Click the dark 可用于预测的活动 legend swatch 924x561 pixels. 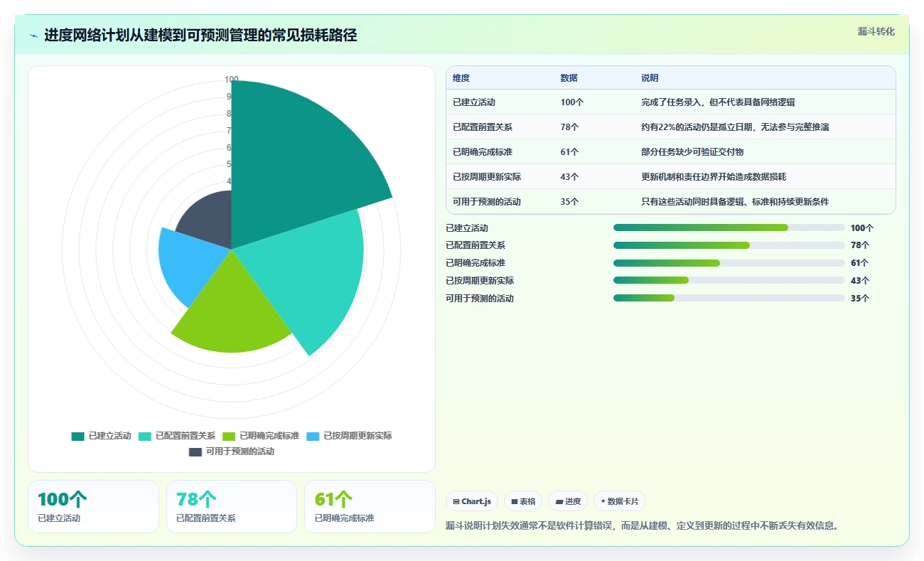pos(195,452)
